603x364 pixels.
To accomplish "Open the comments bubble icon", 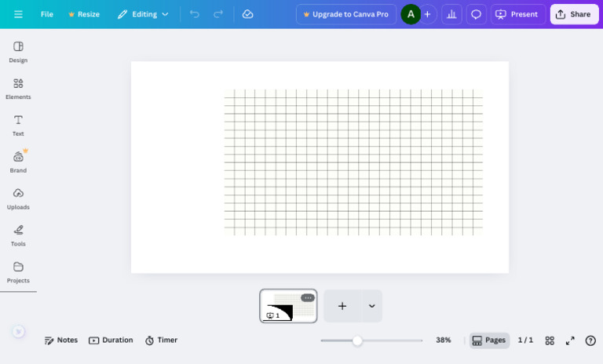I will pyautogui.click(x=476, y=14).
